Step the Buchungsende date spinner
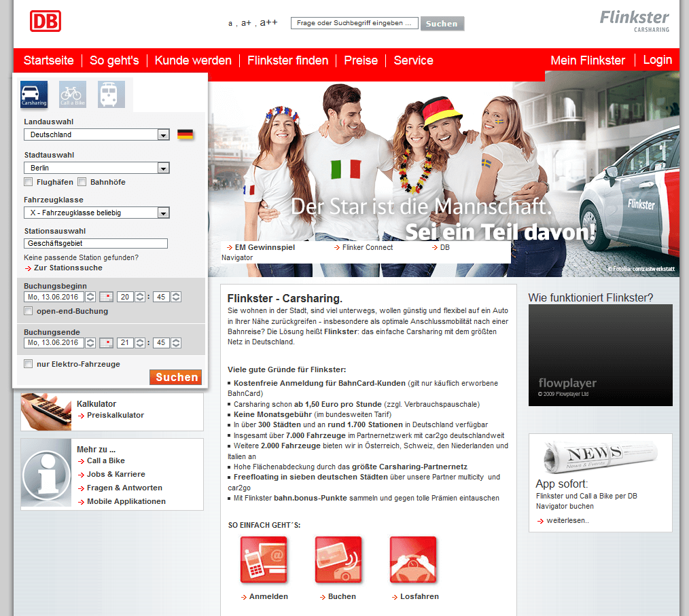The height and width of the screenshot is (616, 689). (x=90, y=343)
